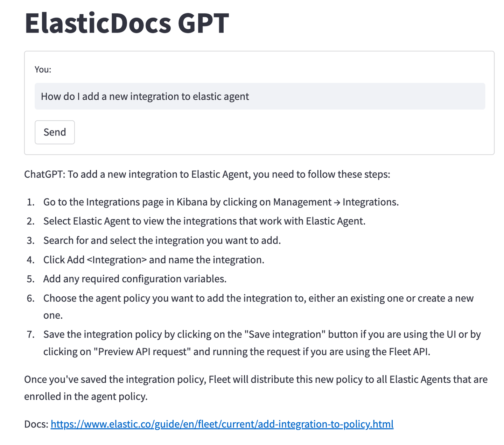Click the "You:" label above the message
The height and width of the screenshot is (445, 504).
pyautogui.click(x=42, y=69)
